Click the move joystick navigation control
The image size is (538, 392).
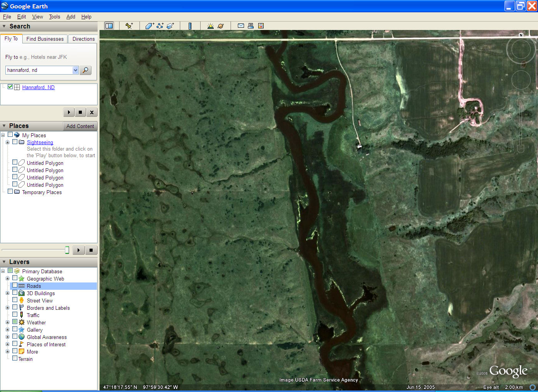(521, 80)
